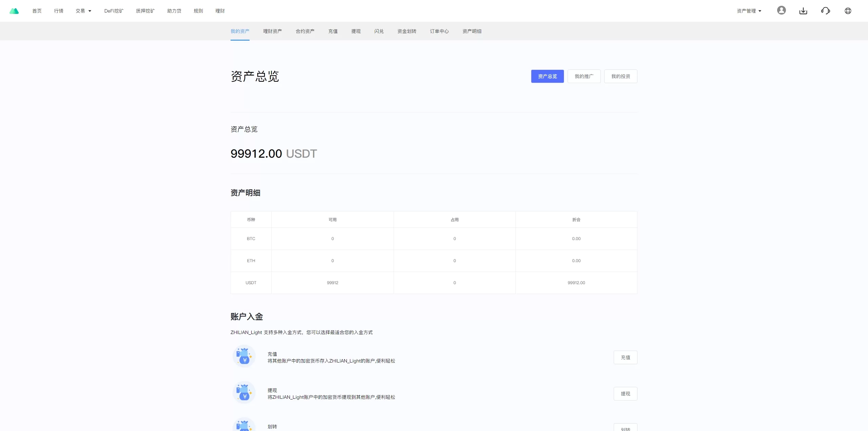
Task: Click the 提现 button in 账户入金
Action: pos(625,394)
